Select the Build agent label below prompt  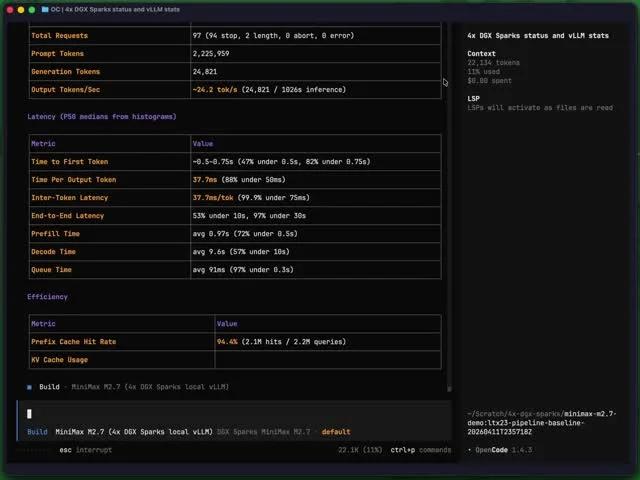37,432
